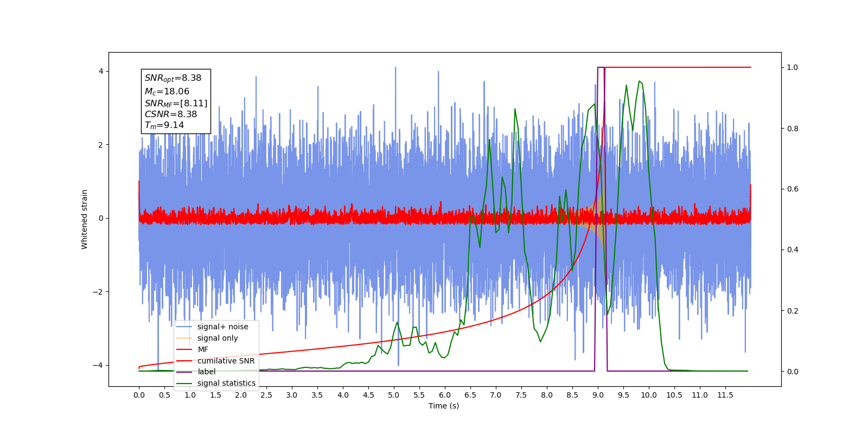Click the 0.8 tick on right axis
The width and height of the screenshot is (868, 434).
[793, 129]
